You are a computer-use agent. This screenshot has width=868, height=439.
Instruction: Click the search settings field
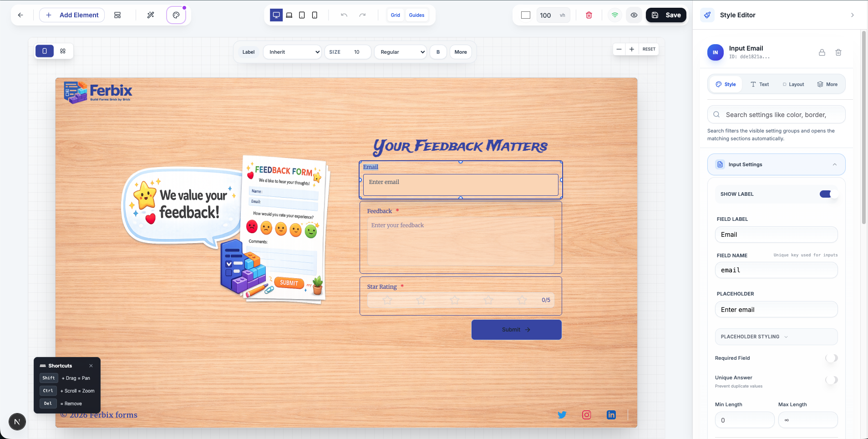click(x=777, y=115)
